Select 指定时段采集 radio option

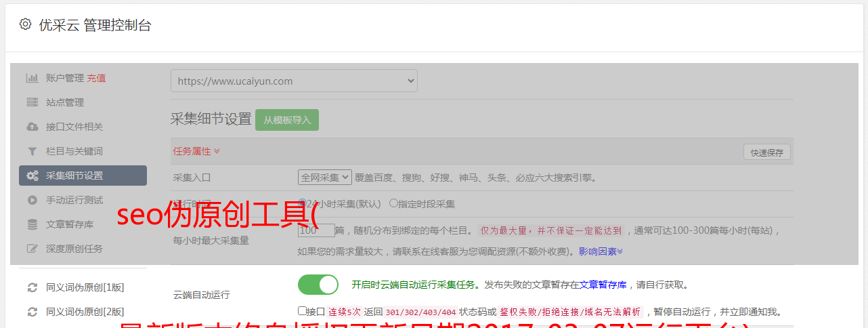pyautogui.click(x=393, y=203)
